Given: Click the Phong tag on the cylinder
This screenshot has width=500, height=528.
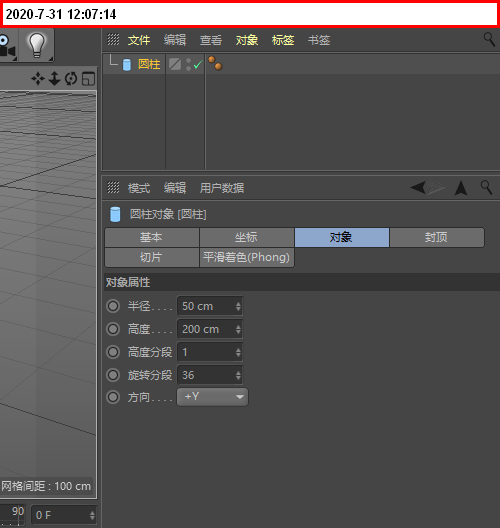Looking at the screenshot, I should click(215, 64).
